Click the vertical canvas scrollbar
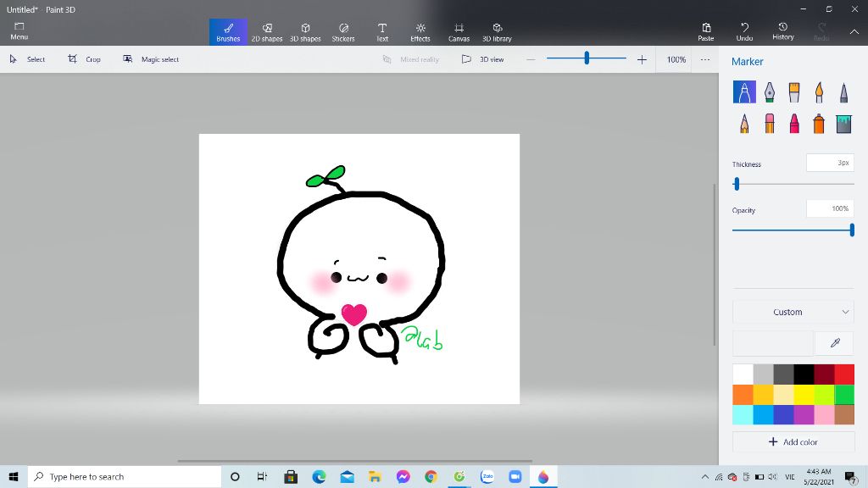The image size is (868, 488). 714,264
